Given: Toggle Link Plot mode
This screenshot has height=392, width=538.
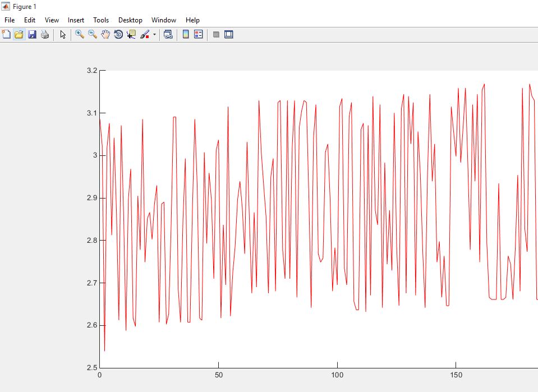Looking at the screenshot, I should [167, 34].
